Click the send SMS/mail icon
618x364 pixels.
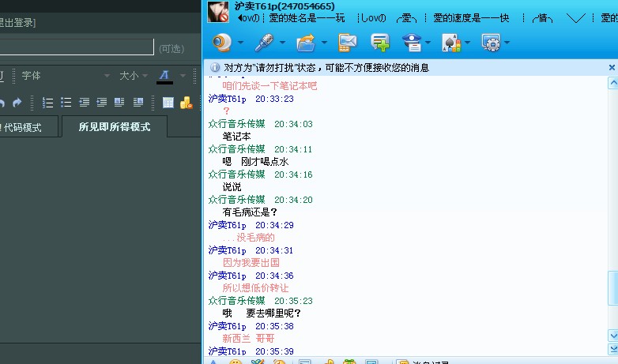(x=347, y=43)
